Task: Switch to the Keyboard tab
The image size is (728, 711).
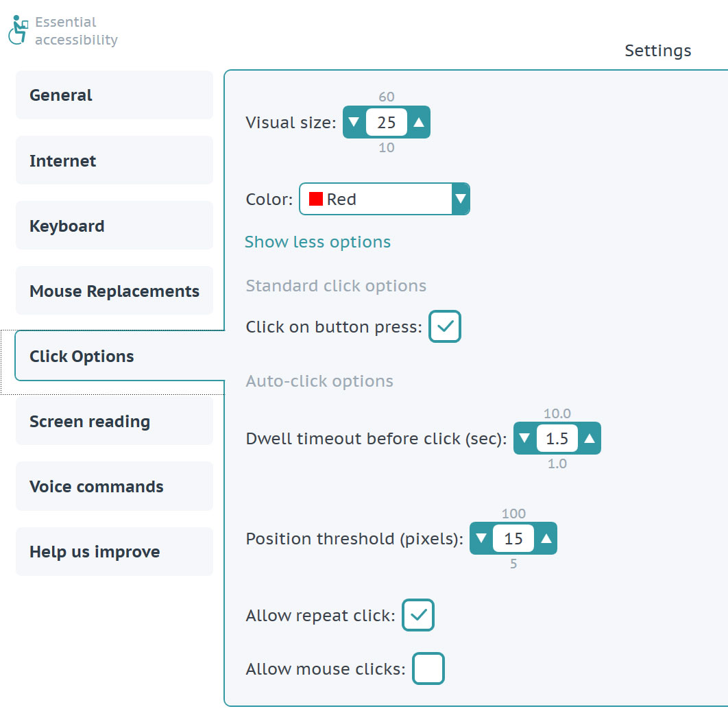Action: point(114,226)
